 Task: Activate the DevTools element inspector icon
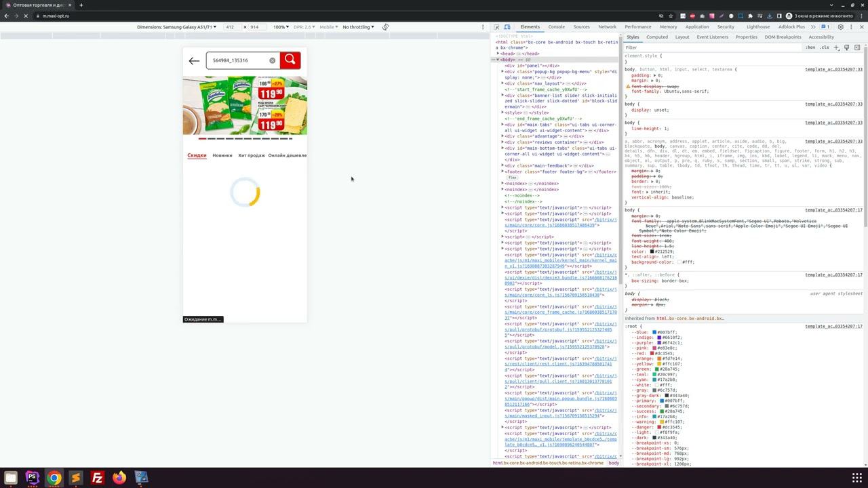click(x=496, y=27)
